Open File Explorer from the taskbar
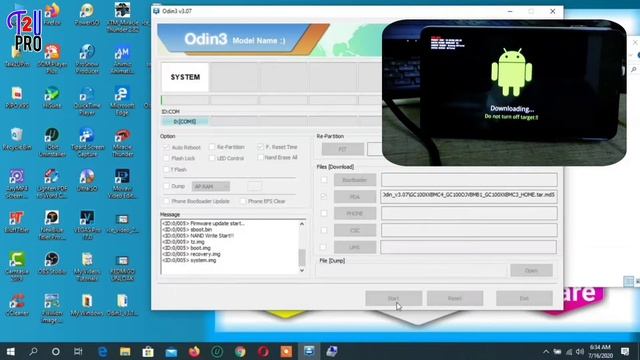640x360 pixels. [x=125, y=351]
